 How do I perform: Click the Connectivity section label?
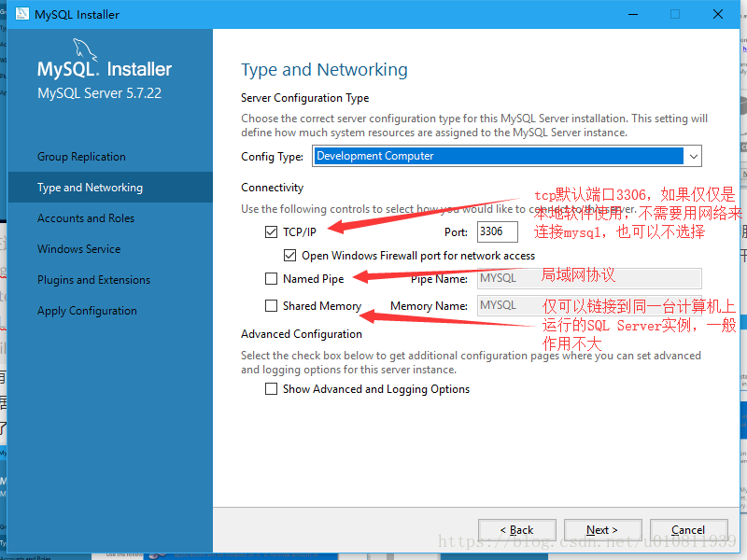tap(272, 188)
